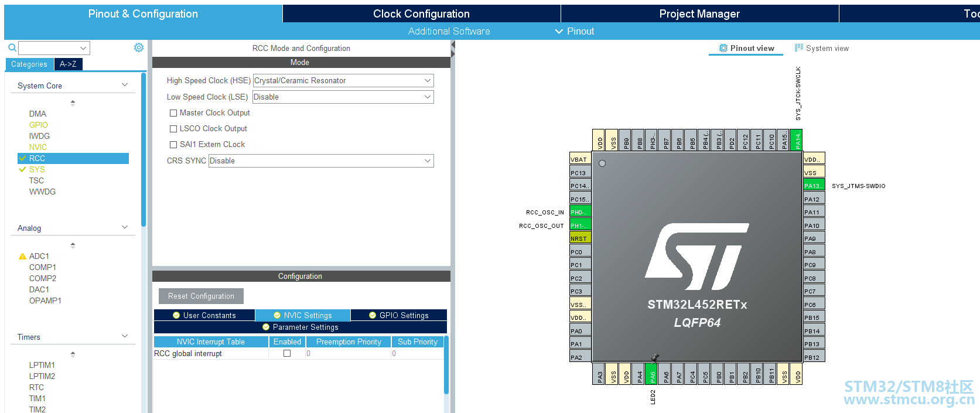Viewport: 980px width, 413px height.
Task: Click the pin marker icon above PA5
Action: click(655, 358)
